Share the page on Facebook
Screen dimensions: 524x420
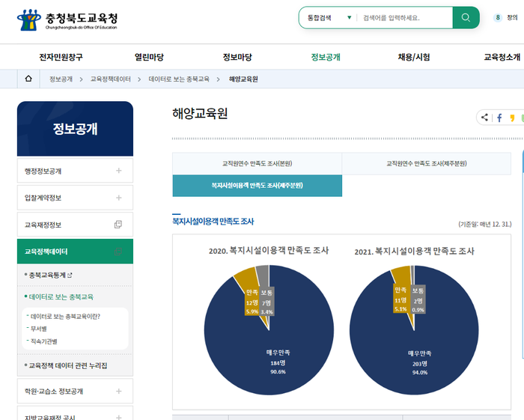(x=499, y=118)
